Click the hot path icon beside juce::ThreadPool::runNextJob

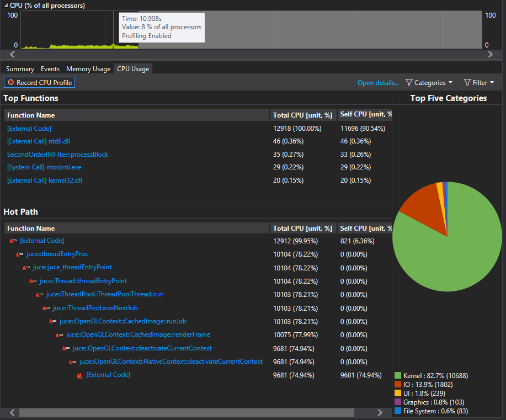coord(45,308)
